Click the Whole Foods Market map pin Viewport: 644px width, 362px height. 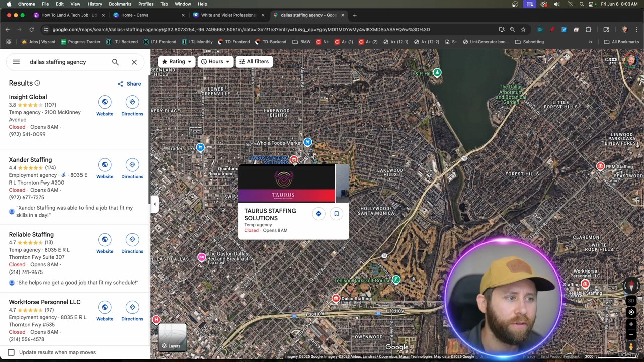click(307, 143)
